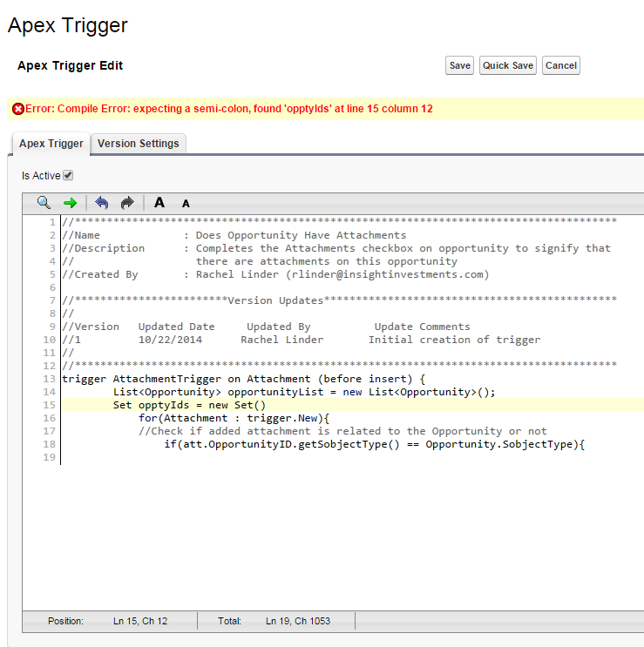Screen dimensions: 644x647
Task: Click the Total 'Ln 19, Ch 1053' indicator
Action: 297,621
